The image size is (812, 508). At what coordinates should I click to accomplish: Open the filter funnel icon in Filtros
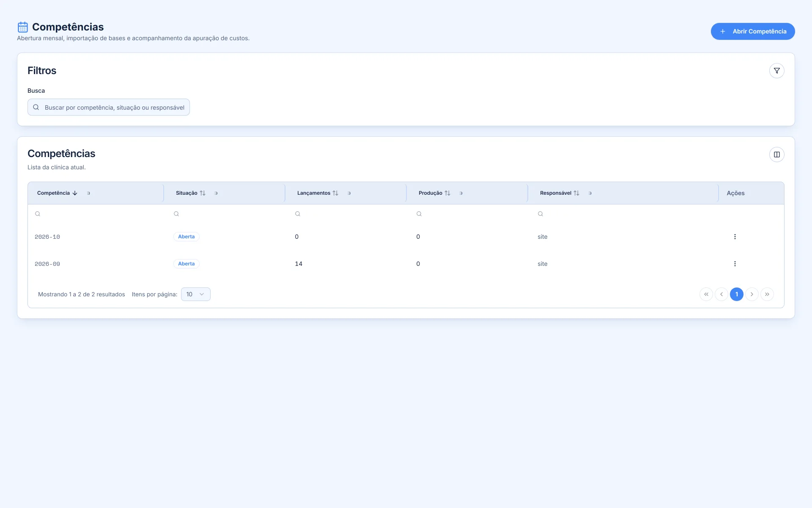[776, 71]
